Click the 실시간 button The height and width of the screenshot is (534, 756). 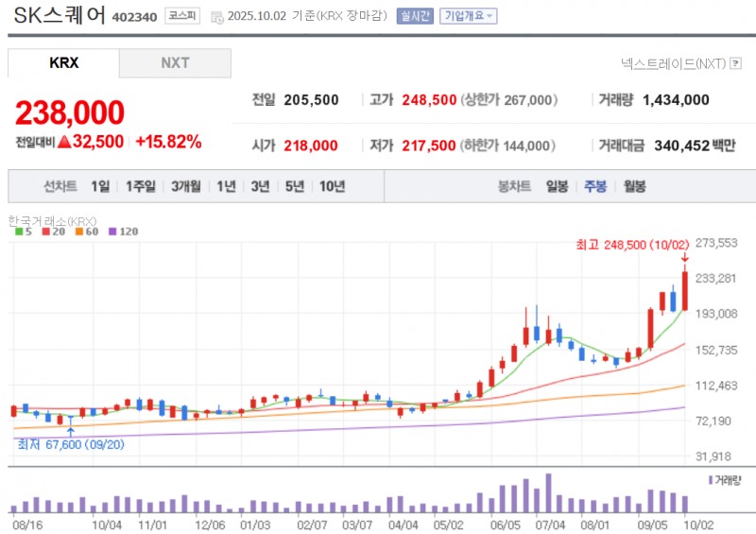click(415, 16)
